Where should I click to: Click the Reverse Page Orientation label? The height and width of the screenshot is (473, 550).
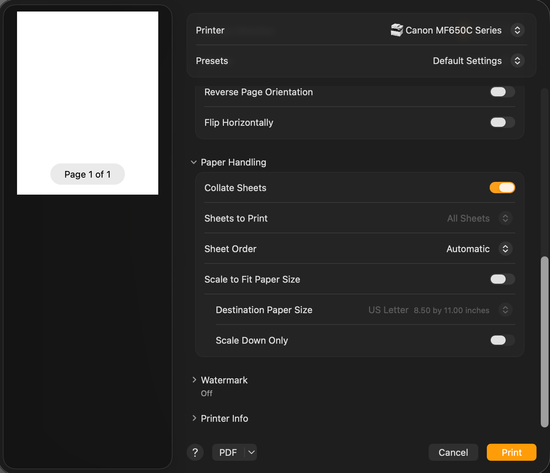(x=259, y=92)
